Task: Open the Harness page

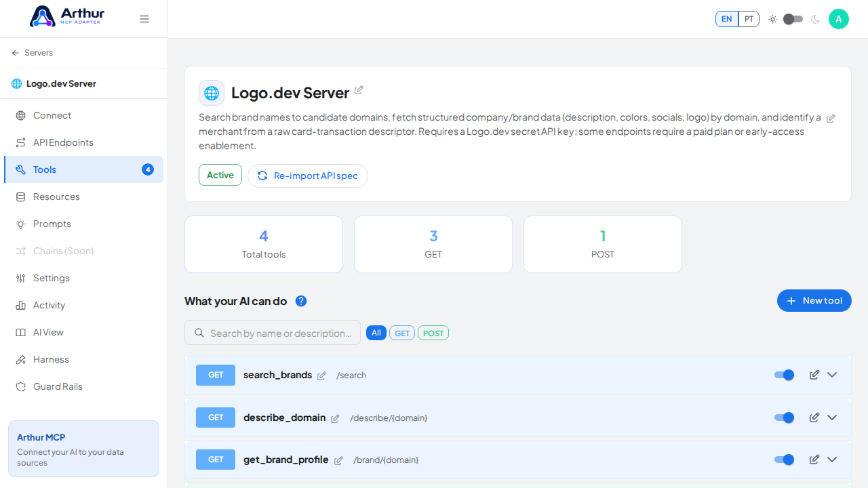Action: [x=83, y=359]
